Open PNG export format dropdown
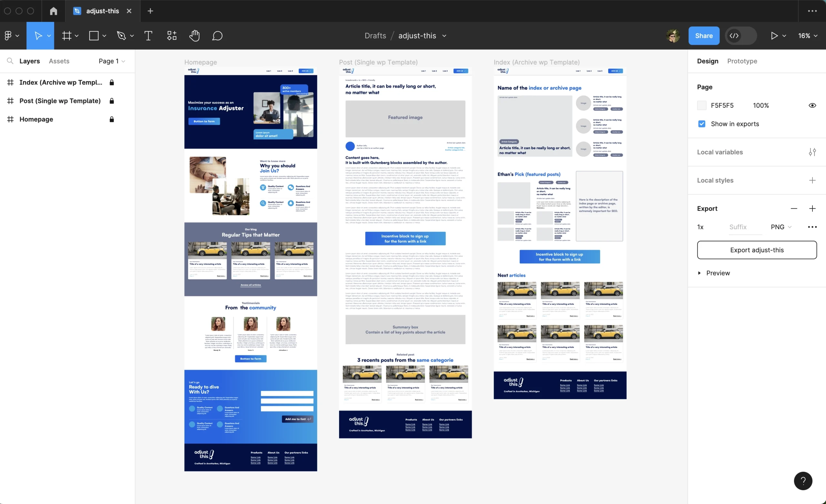Viewport: 826px width, 504px height. pyautogui.click(x=781, y=227)
